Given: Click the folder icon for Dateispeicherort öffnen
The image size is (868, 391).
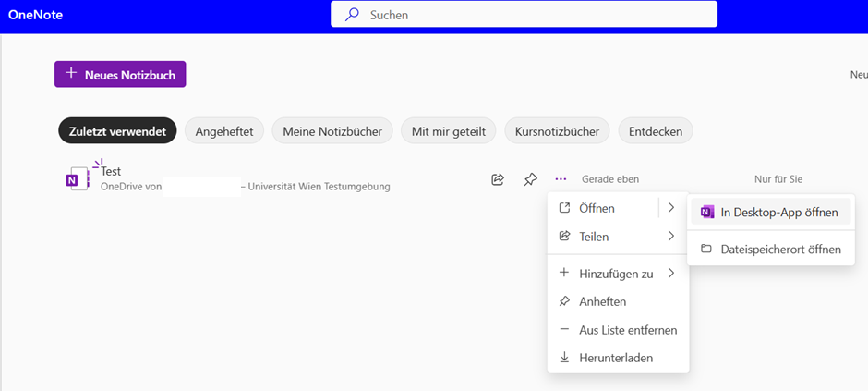Looking at the screenshot, I should click(706, 250).
